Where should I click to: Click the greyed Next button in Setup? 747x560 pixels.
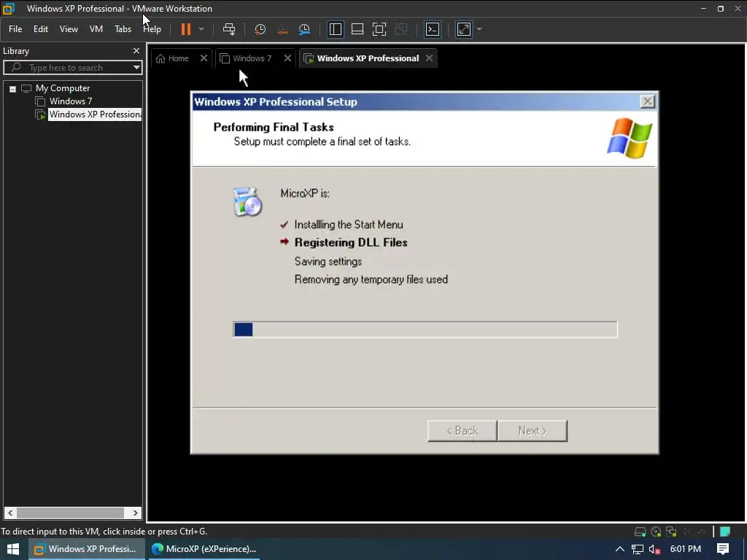(x=532, y=431)
